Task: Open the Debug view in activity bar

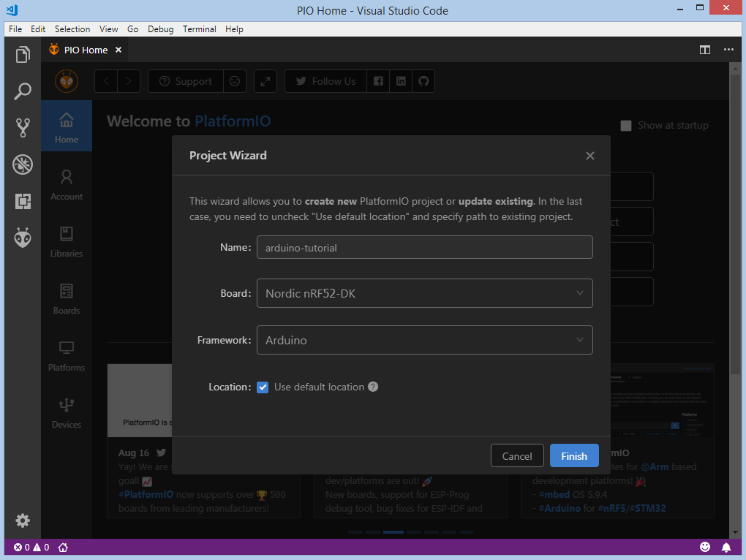Action: tap(23, 164)
